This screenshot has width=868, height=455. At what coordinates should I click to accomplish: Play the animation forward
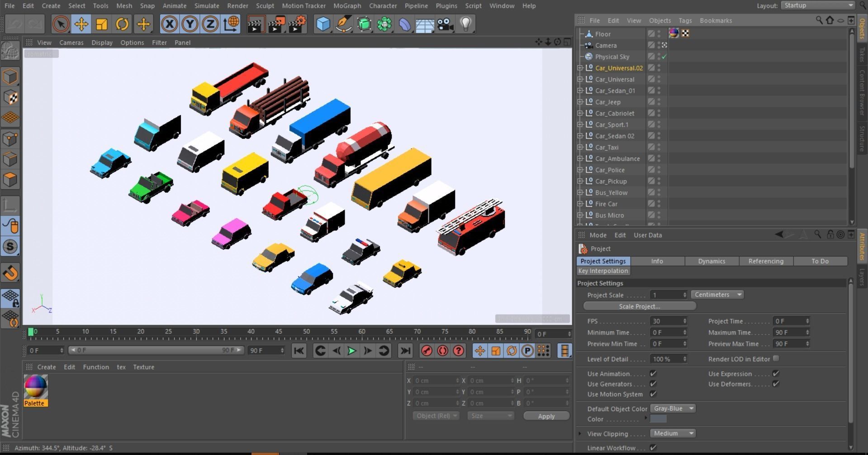351,351
